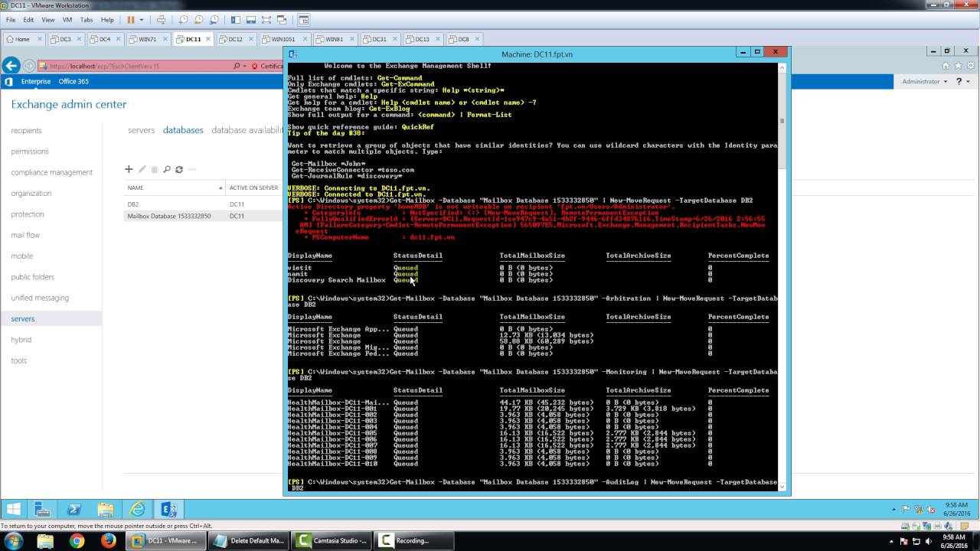The height and width of the screenshot is (551, 980).
Task: Open the VMware VM menu
Action: (x=66, y=20)
